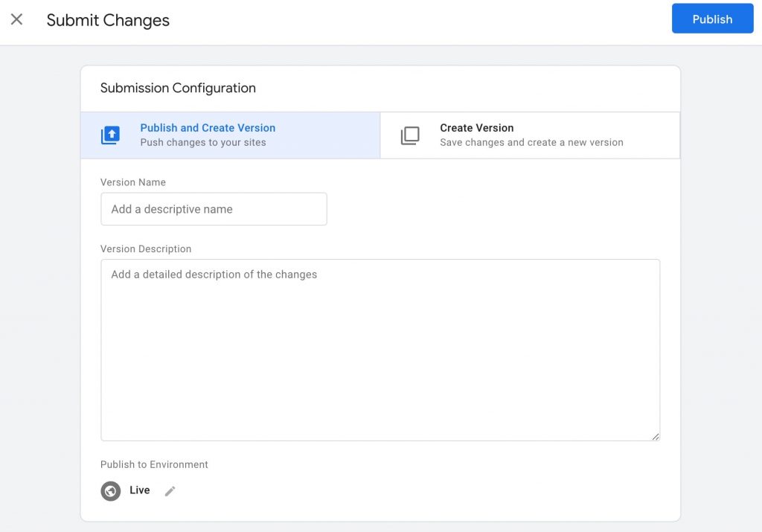Image resolution: width=762 pixels, height=532 pixels.
Task: Close the Submit Changes dialog
Action: pyautogui.click(x=16, y=19)
